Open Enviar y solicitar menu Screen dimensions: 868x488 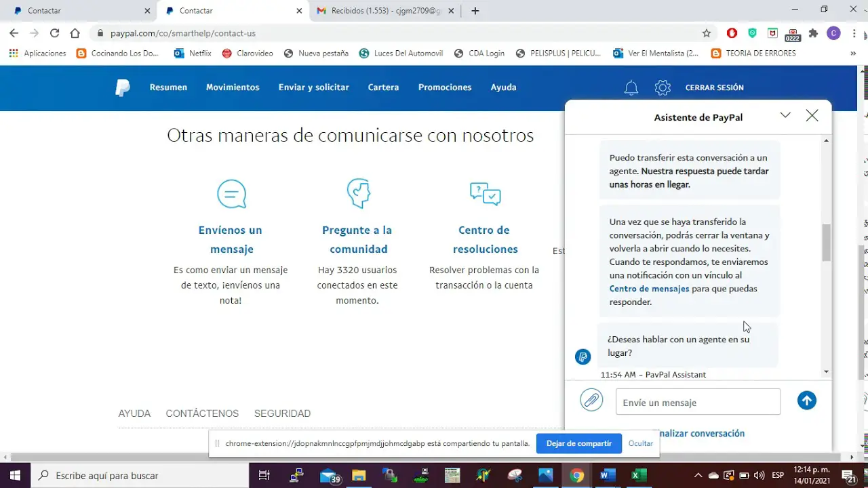pyautogui.click(x=313, y=87)
